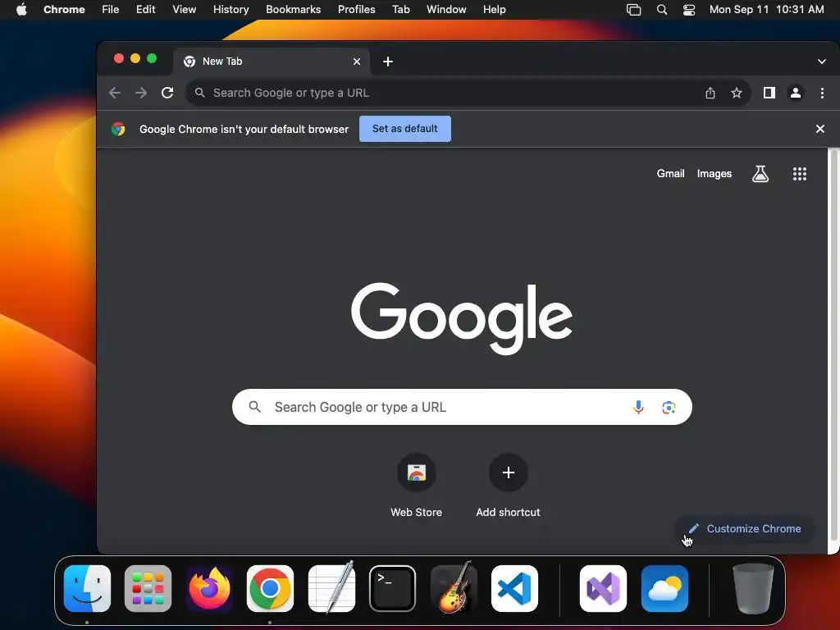The height and width of the screenshot is (630, 840).
Task: Open the Tab menu in menu bar
Action: (400, 9)
